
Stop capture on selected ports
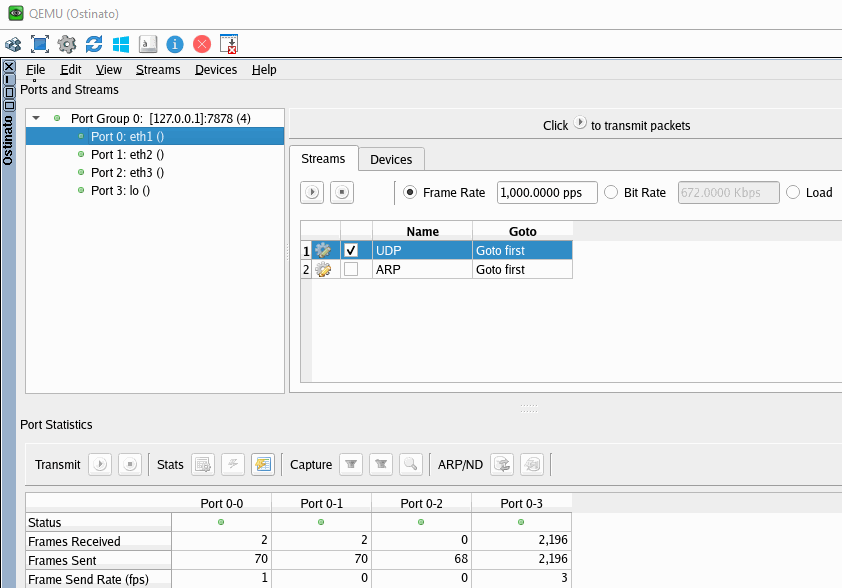coord(381,464)
